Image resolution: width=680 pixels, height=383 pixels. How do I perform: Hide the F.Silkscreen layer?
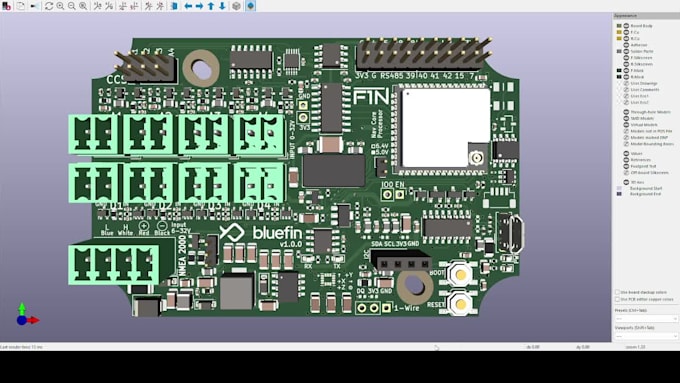(626, 58)
